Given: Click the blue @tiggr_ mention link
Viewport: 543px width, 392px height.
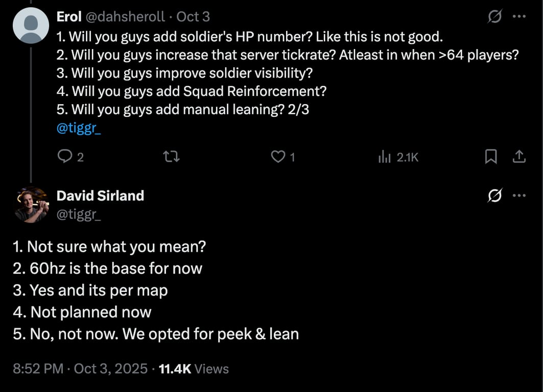Looking at the screenshot, I should pyautogui.click(x=79, y=129).
